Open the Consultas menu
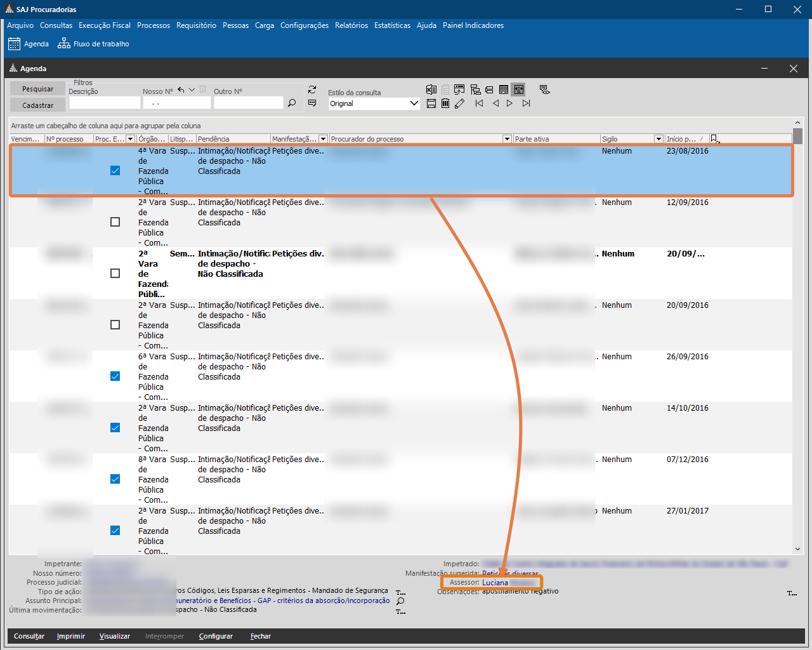The width and height of the screenshot is (812, 650). [56, 25]
